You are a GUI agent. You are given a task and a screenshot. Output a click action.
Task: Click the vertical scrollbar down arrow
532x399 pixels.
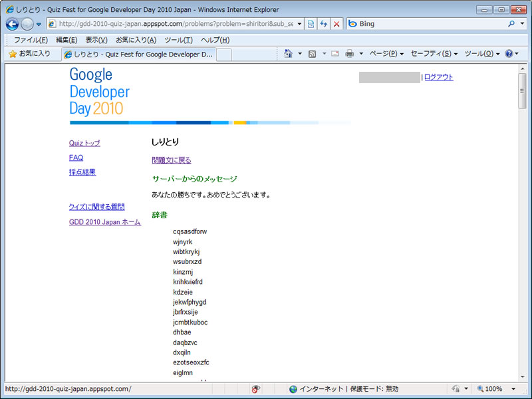(522, 377)
